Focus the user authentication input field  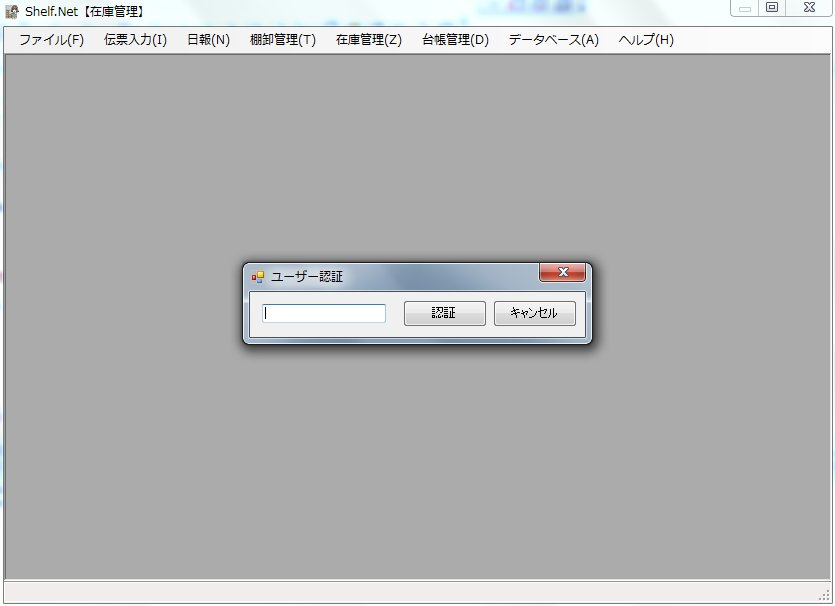324,313
